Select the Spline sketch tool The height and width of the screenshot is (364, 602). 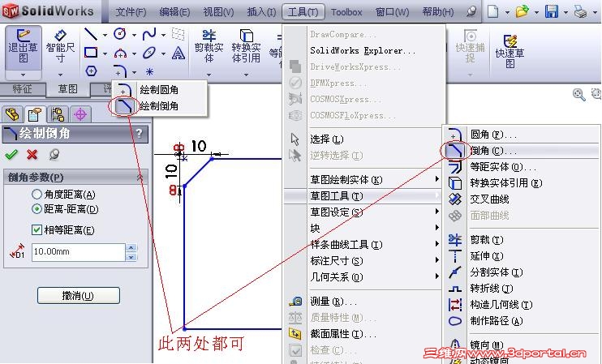(x=149, y=34)
